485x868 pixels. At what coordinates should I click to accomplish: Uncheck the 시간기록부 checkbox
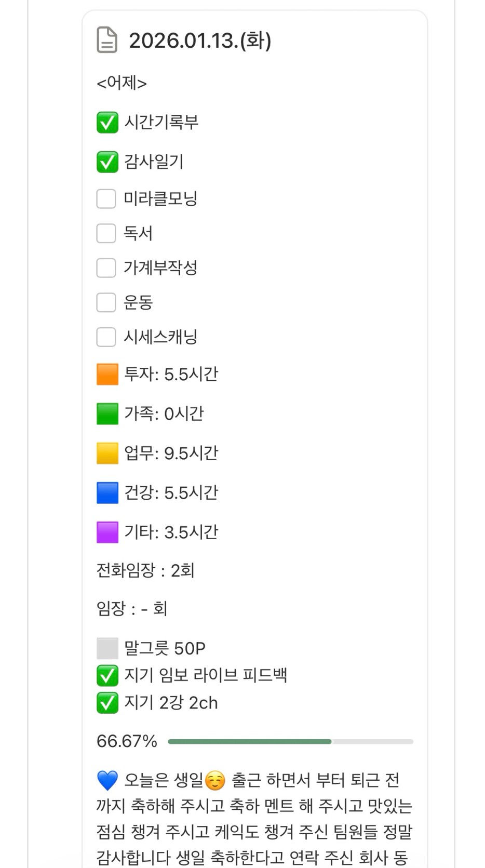(107, 123)
